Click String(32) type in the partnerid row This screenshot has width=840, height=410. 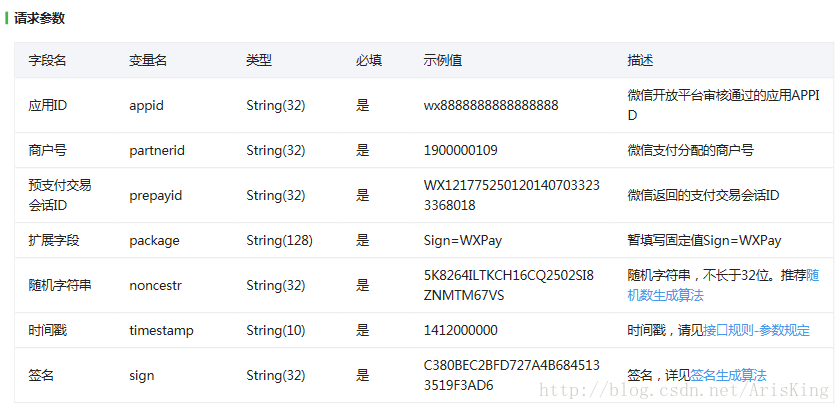[x=275, y=151]
